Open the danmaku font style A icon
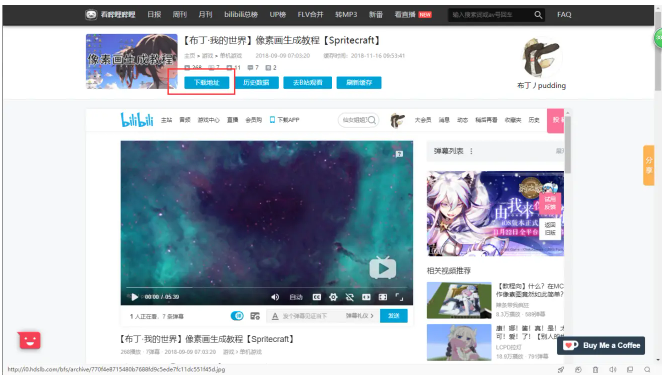This screenshot has width=663, height=378. (x=275, y=316)
